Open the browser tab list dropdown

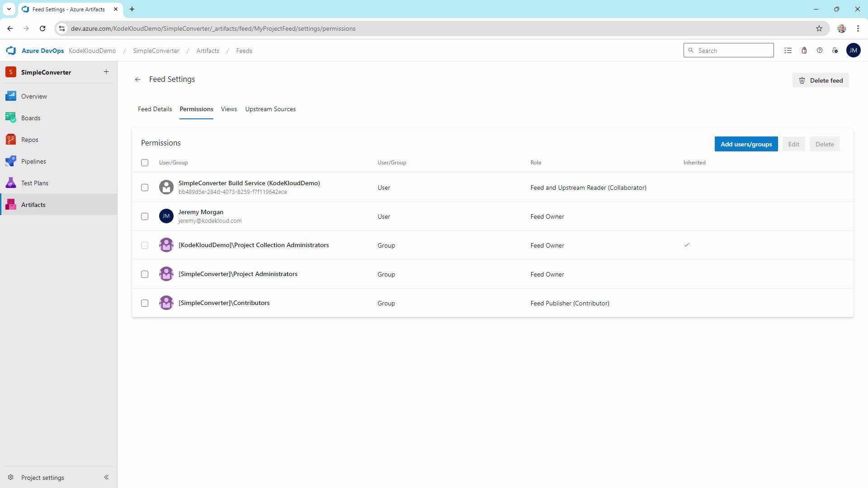(x=9, y=9)
